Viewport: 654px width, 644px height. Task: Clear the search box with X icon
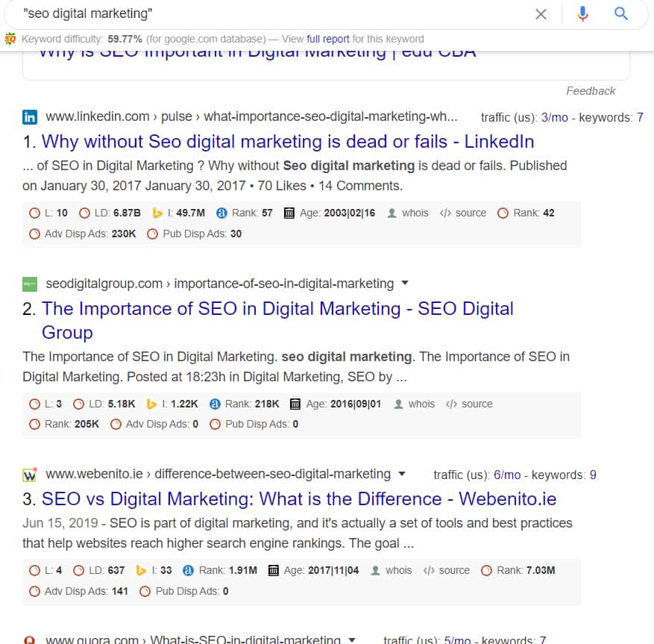[541, 14]
